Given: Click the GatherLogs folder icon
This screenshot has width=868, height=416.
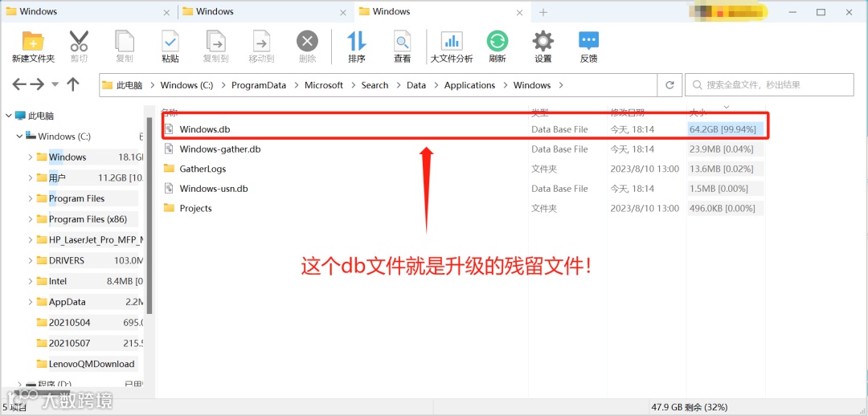Looking at the screenshot, I should [169, 169].
